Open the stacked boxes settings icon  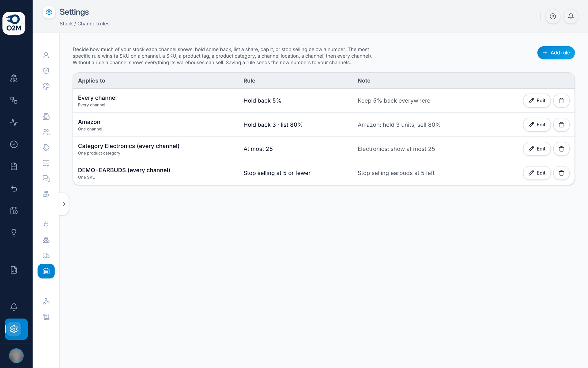click(46, 240)
